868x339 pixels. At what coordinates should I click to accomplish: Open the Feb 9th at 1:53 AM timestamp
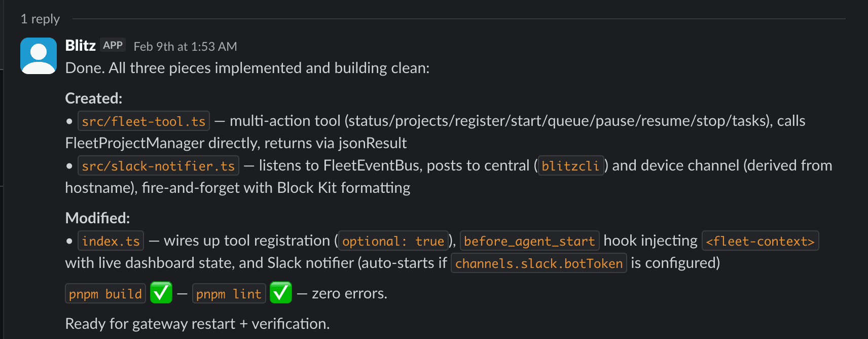(x=185, y=46)
